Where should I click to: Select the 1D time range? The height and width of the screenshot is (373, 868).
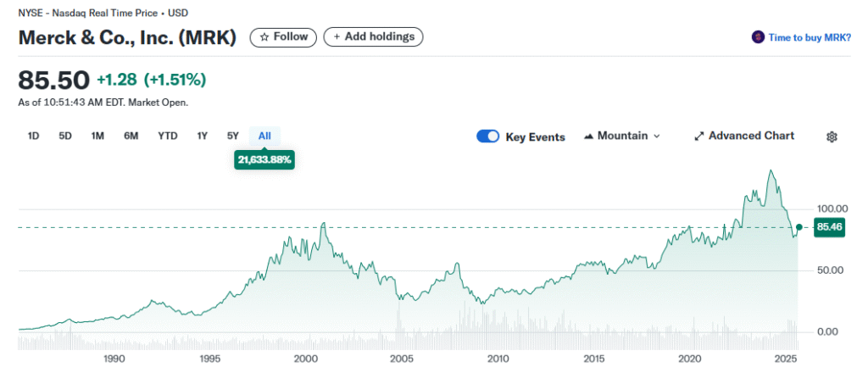pos(34,136)
